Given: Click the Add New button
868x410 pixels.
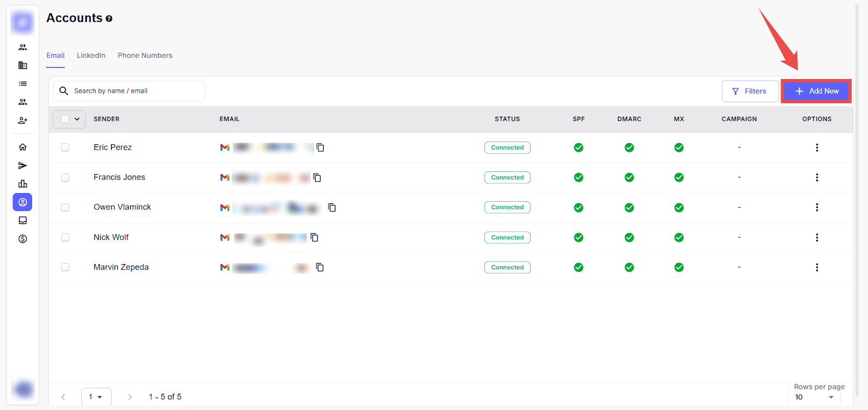Looking at the screenshot, I should click(816, 91).
